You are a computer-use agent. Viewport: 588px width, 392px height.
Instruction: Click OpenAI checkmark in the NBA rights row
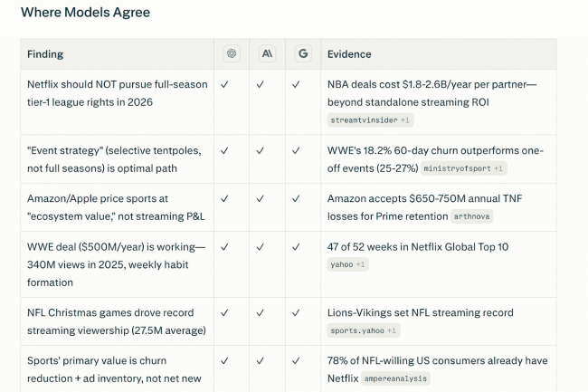tap(224, 84)
